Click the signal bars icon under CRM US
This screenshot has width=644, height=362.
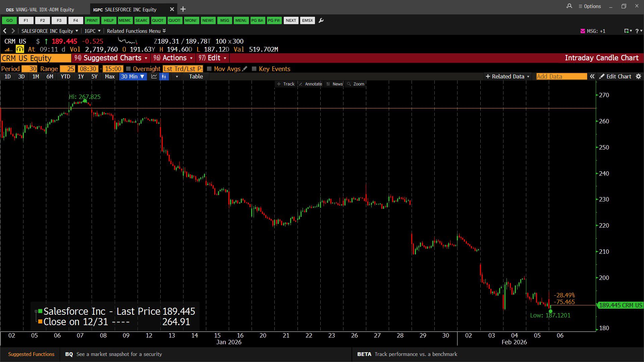click(x=8, y=50)
